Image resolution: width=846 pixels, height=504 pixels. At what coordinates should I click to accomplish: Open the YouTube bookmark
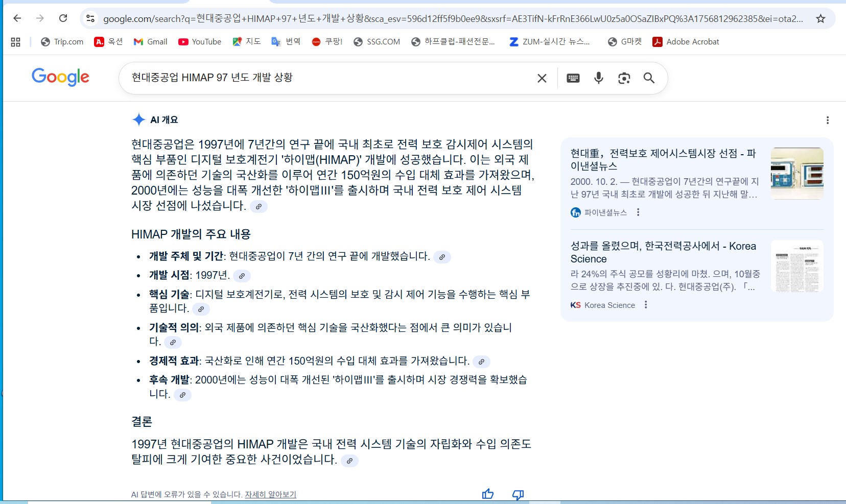(x=200, y=42)
